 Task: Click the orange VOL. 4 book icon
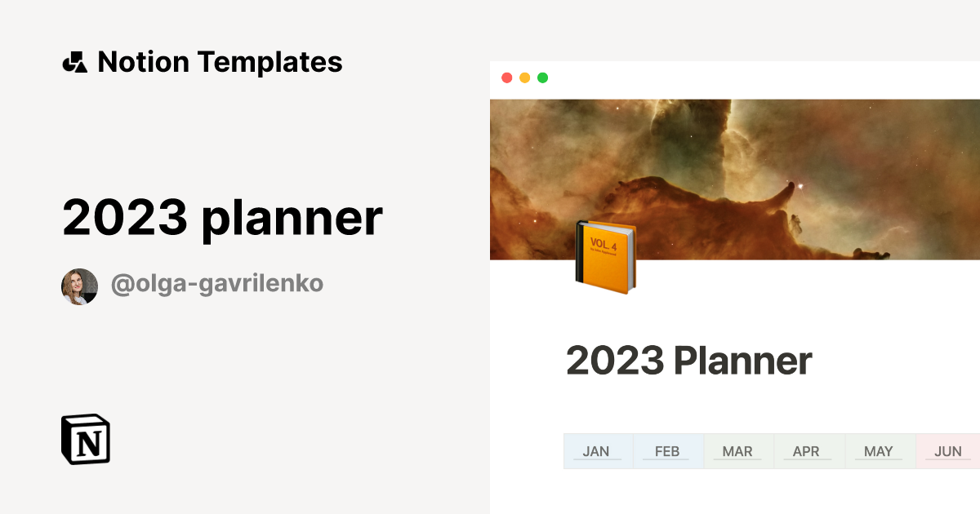pyautogui.click(x=605, y=257)
